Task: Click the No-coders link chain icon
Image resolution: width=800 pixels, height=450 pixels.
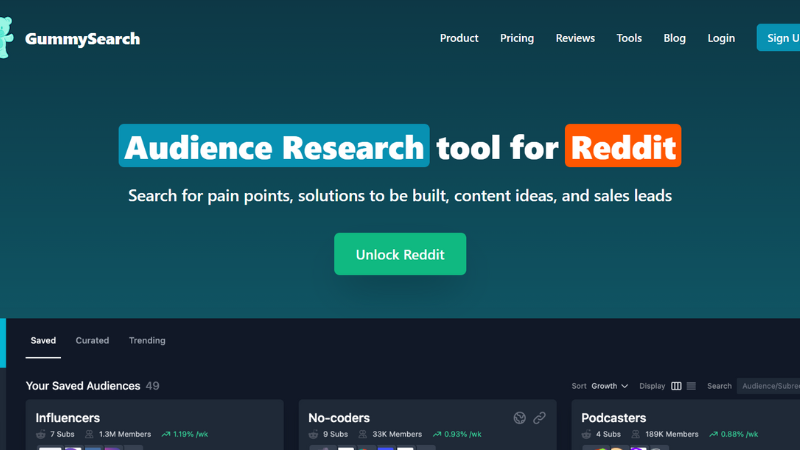Action: click(539, 418)
